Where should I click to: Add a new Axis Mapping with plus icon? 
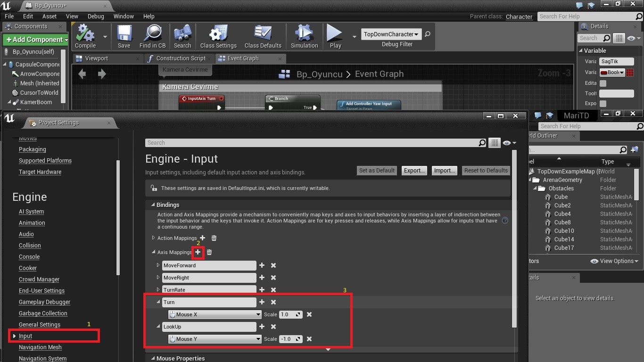198,252
